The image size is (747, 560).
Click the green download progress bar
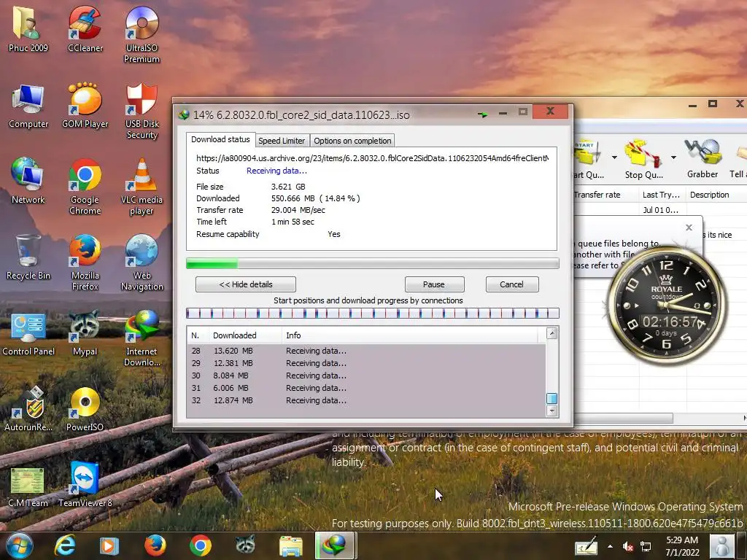coord(372,263)
